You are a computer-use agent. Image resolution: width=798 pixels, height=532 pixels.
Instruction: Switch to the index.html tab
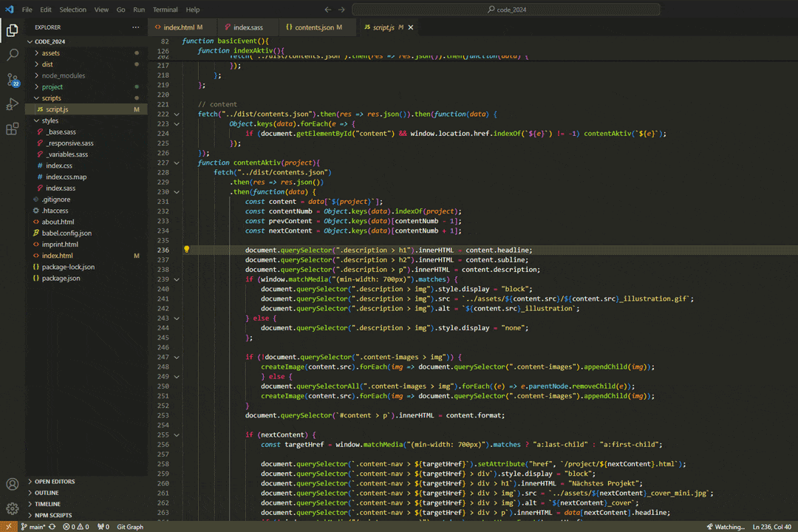(x=183, y=27)
